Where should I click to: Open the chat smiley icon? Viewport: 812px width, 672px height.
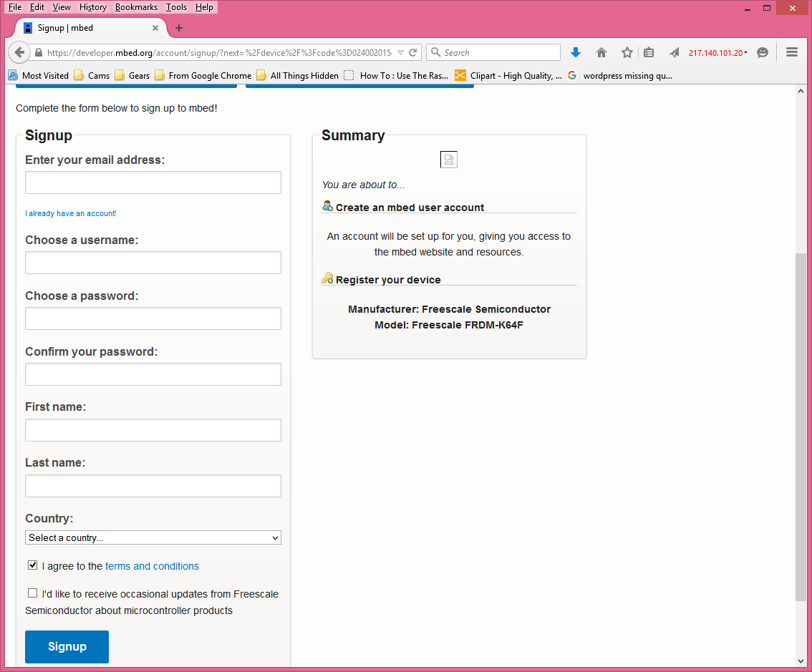coord(763,52)
